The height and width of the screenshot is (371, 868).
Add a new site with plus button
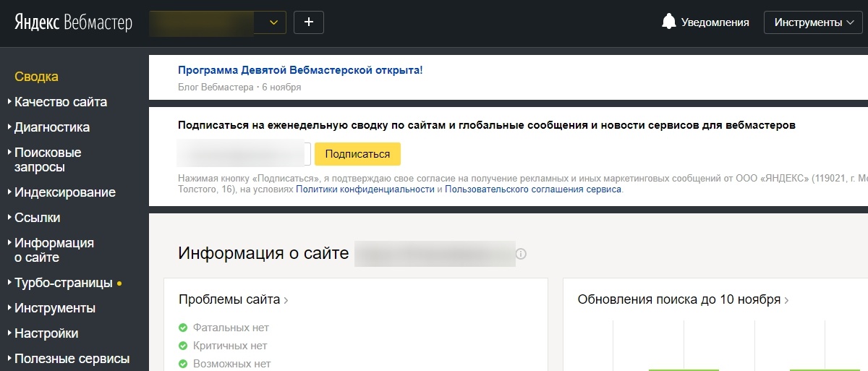pyautogui.click(x=309, y=22)
